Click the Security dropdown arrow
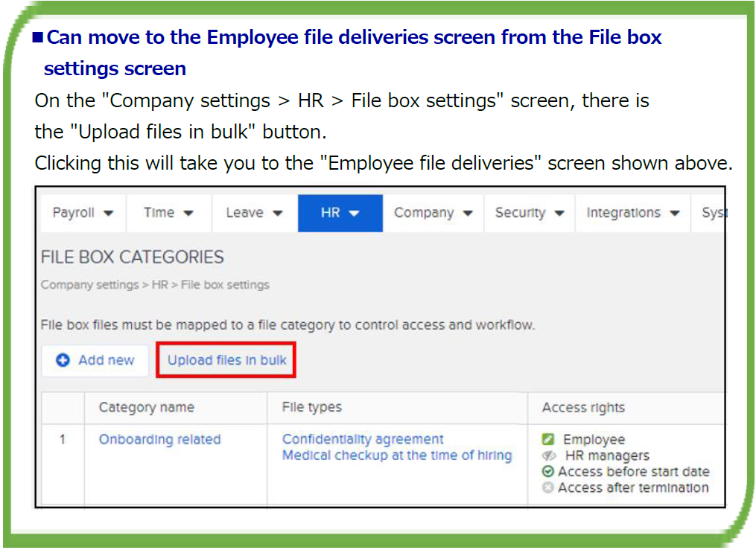 559,214
